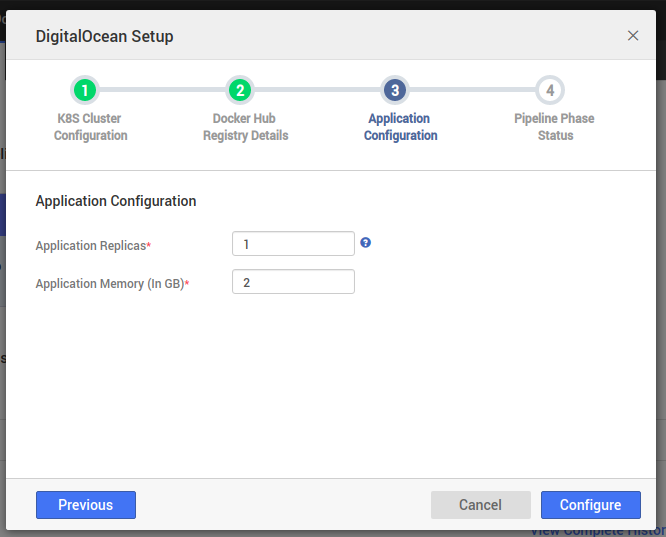
Task: Open help tooltip for Application Replicas
Action: pyautogui.click(x=366, y=242)
